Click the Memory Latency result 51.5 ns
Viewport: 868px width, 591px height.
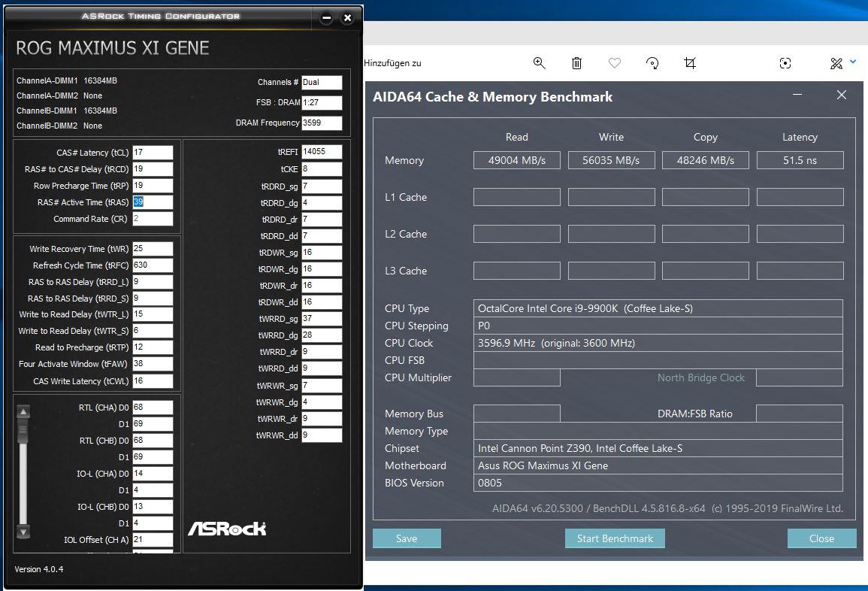click(800, 160)
